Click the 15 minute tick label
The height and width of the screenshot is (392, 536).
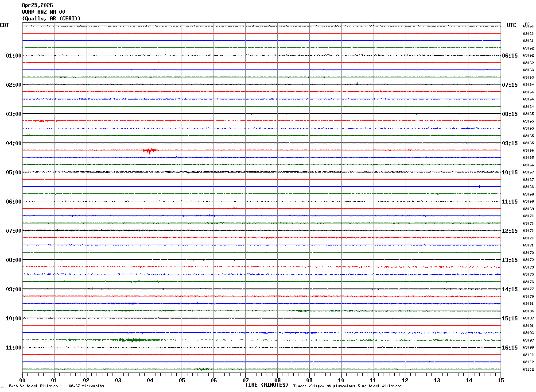[x=501, y=380]
